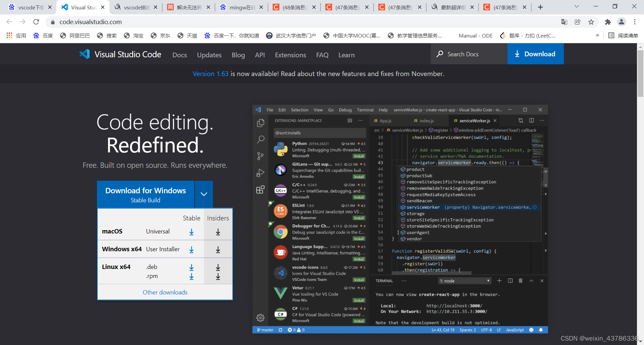Open Chrome profile avatar icon
The image size is (644, 345).
[x=622, y=22]
